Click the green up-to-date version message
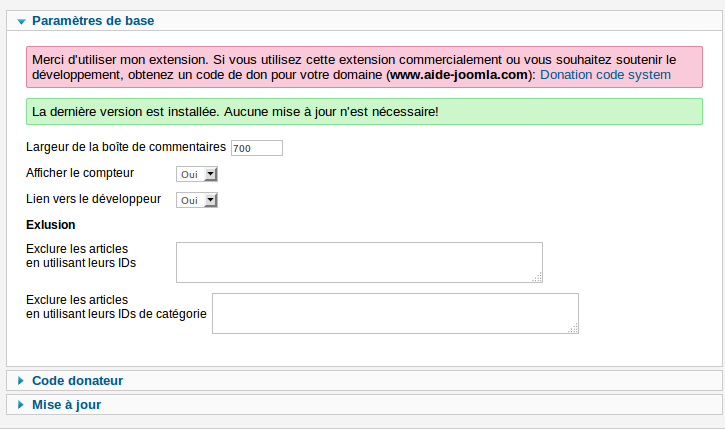This screenshot has width=725, height=433. pyautogui.click(x=236, y=111)
